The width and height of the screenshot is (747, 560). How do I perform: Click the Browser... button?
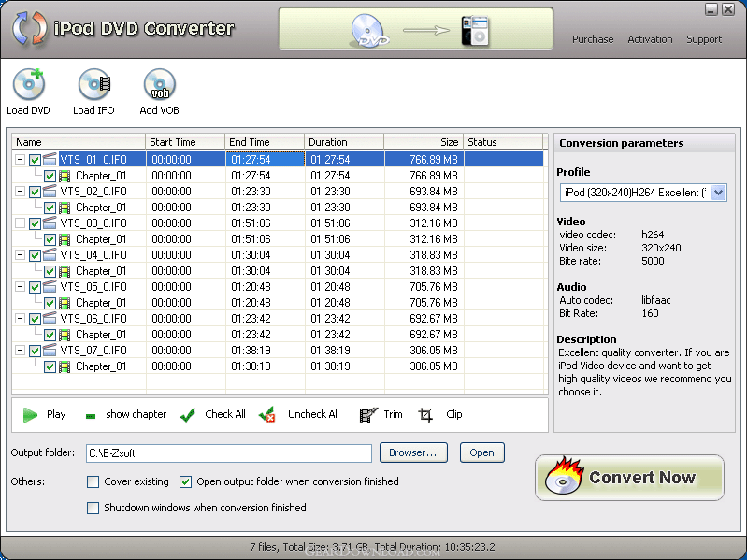click(x=413, y=452)
